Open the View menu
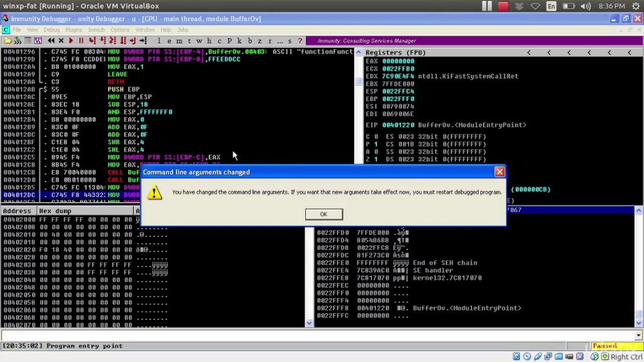The width and height of the screenshot is (644, 362). click(x=32, y=30)
